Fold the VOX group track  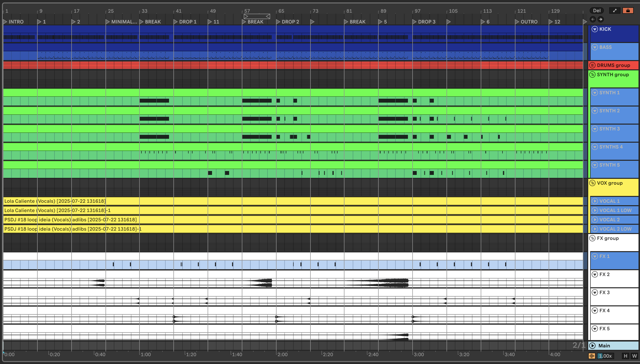coord(592,183)
